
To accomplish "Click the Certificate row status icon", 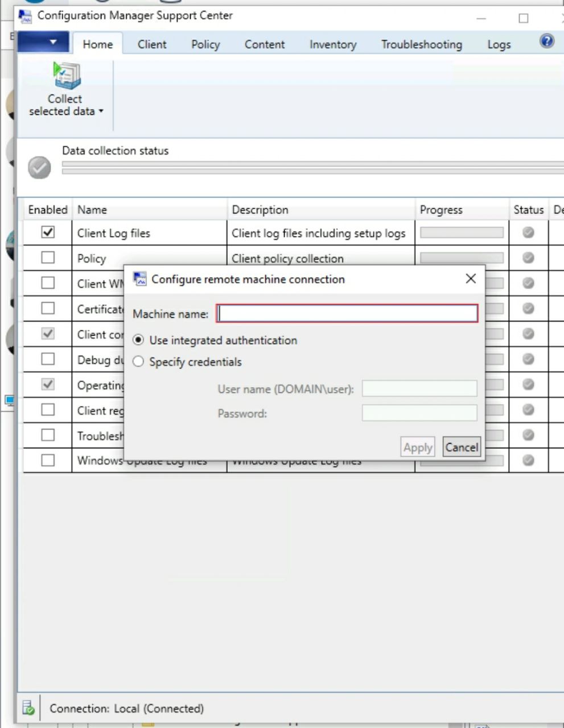I will [528, 308].
